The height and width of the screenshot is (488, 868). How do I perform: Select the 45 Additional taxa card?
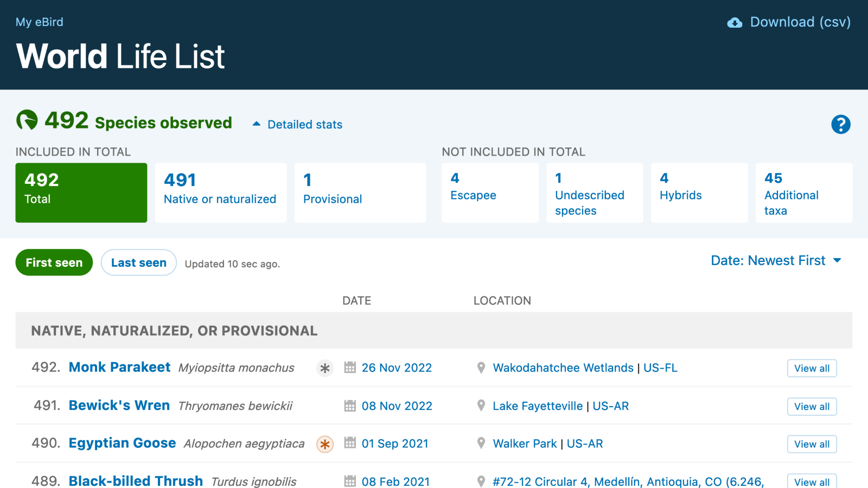click(804, 192)
